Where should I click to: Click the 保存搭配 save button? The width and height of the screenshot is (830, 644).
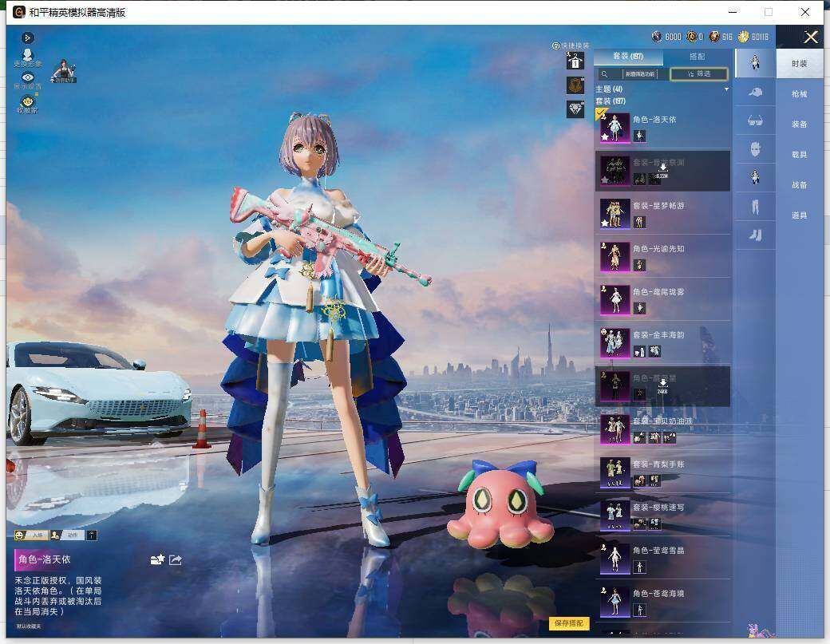coord(569,623)
